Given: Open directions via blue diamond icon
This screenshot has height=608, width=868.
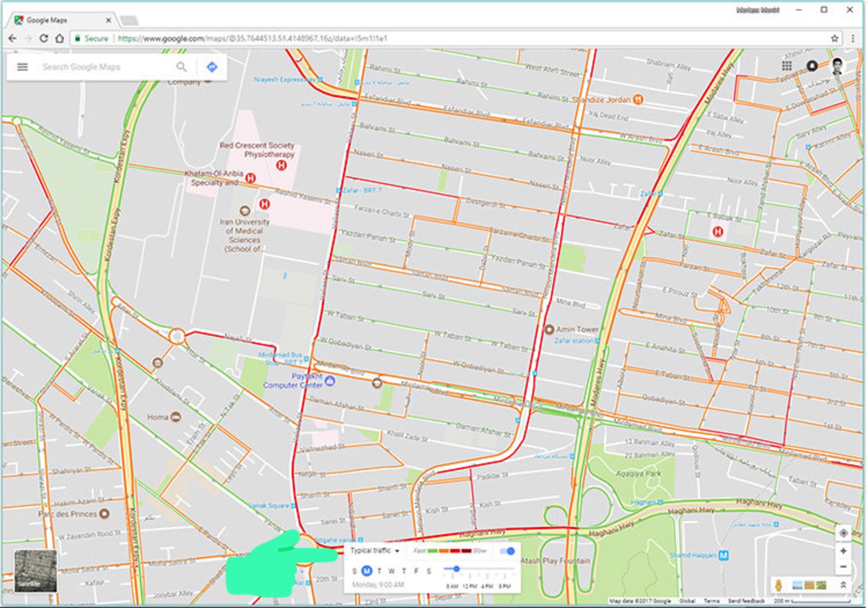Looking at the screenshot, I should pos(212,67).
